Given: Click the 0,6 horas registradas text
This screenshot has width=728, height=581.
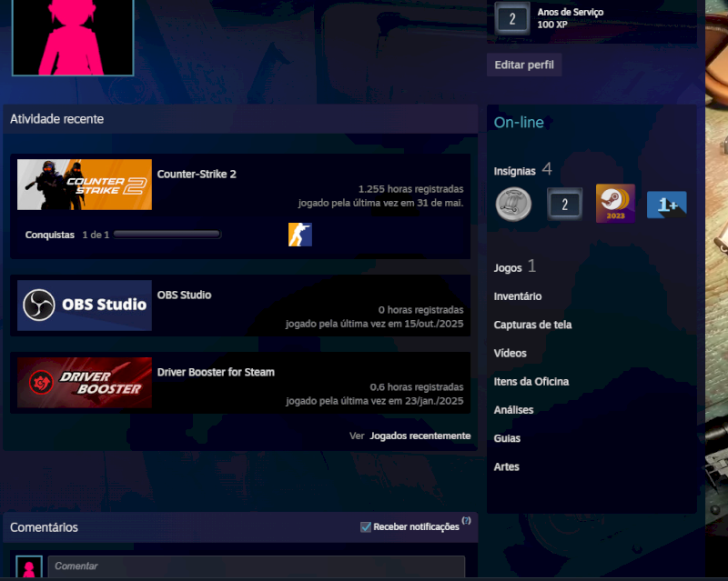Looking at the screenshot, I should 417,387.
